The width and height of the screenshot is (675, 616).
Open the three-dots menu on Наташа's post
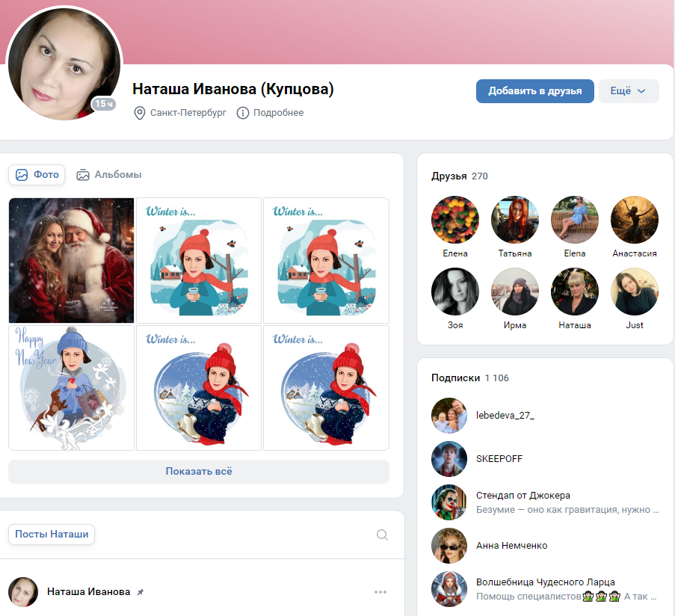click(x=380, y=592)
